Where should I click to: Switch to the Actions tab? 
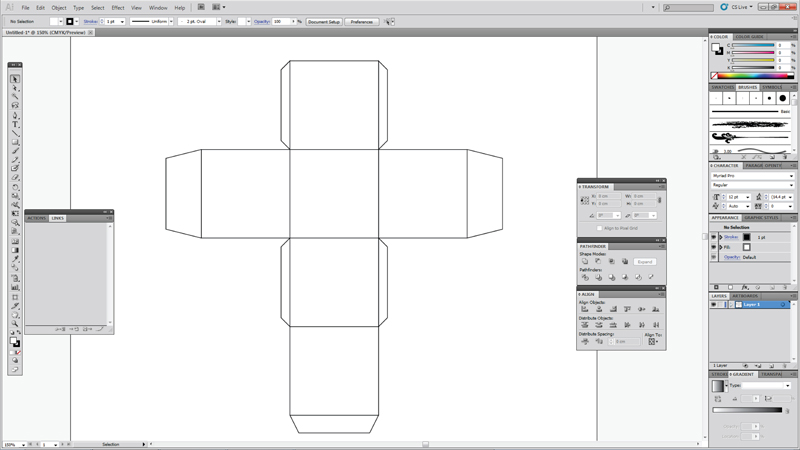pos(37,218)
